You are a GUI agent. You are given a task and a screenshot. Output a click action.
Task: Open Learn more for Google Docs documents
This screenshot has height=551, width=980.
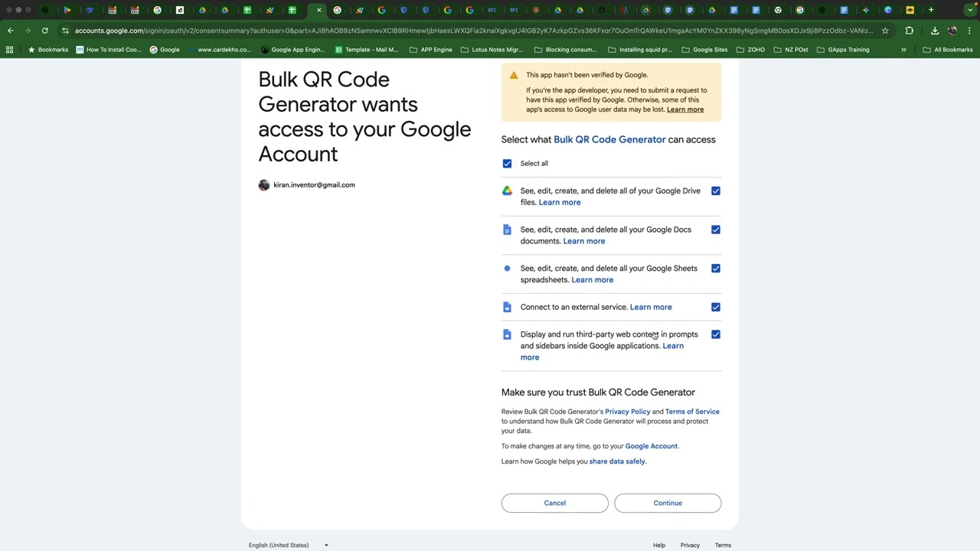(x=584, y=241)
